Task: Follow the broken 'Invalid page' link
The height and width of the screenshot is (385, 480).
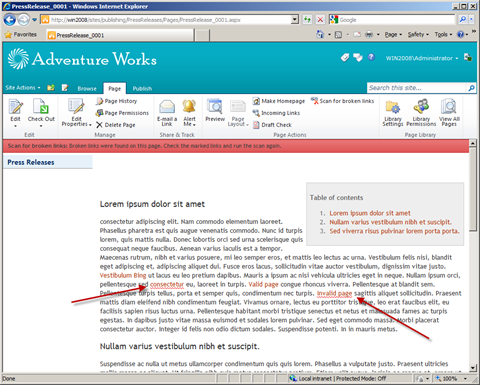Action: (x=334, y=293)
